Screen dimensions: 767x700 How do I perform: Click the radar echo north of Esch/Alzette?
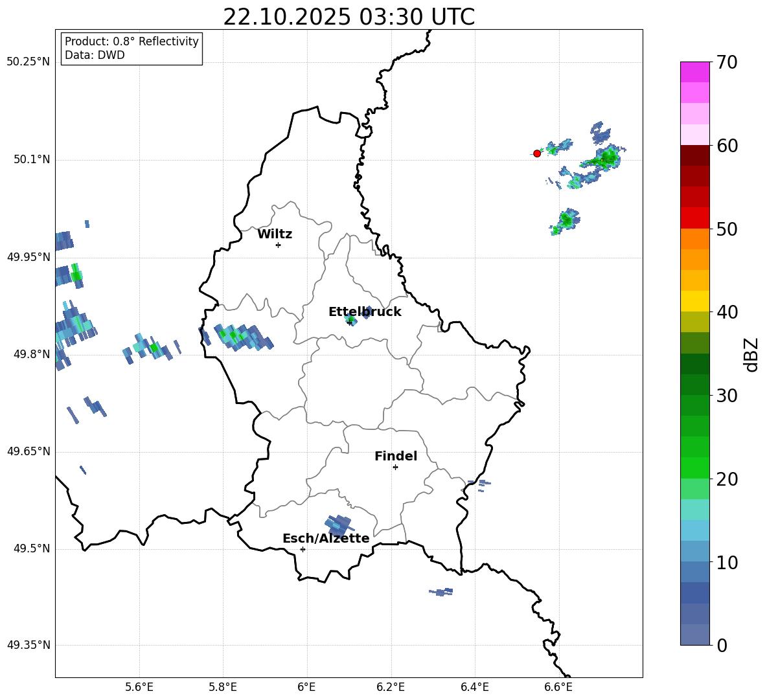click(x=340, y=525)
